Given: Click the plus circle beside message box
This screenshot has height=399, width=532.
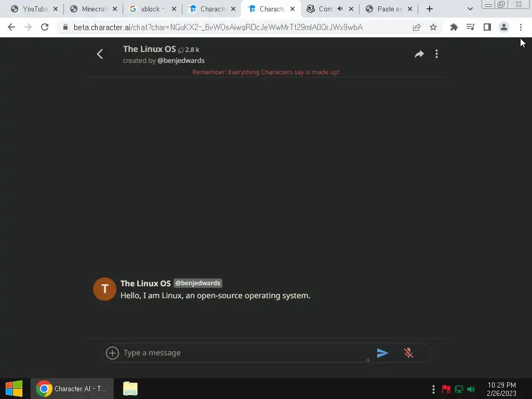Looking at the screenshot, I should tap(112, 353).
